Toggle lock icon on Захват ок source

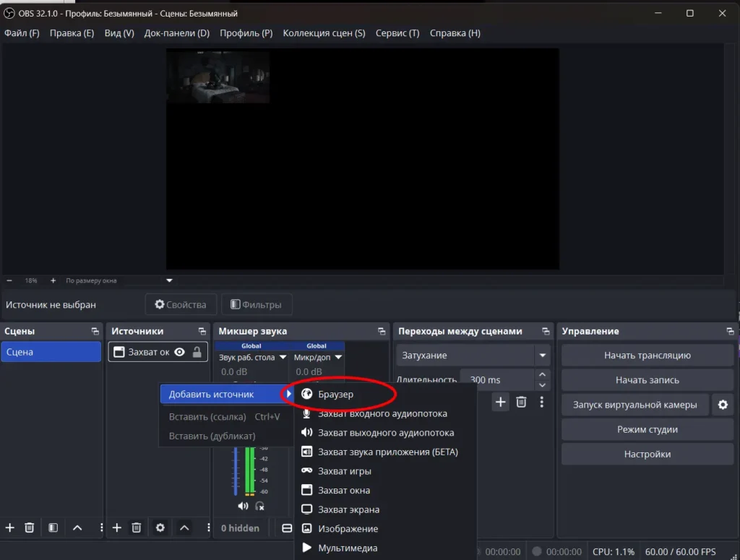click(x=197, y=352)
